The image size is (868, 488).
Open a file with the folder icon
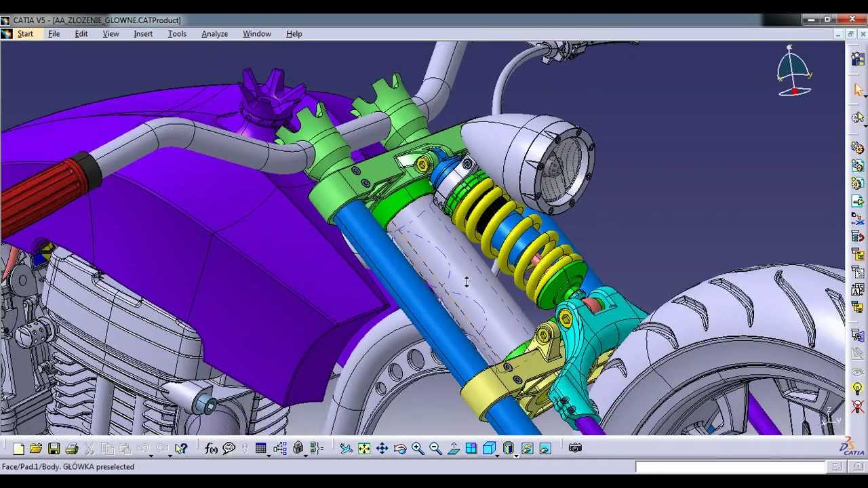pos(36,448)
